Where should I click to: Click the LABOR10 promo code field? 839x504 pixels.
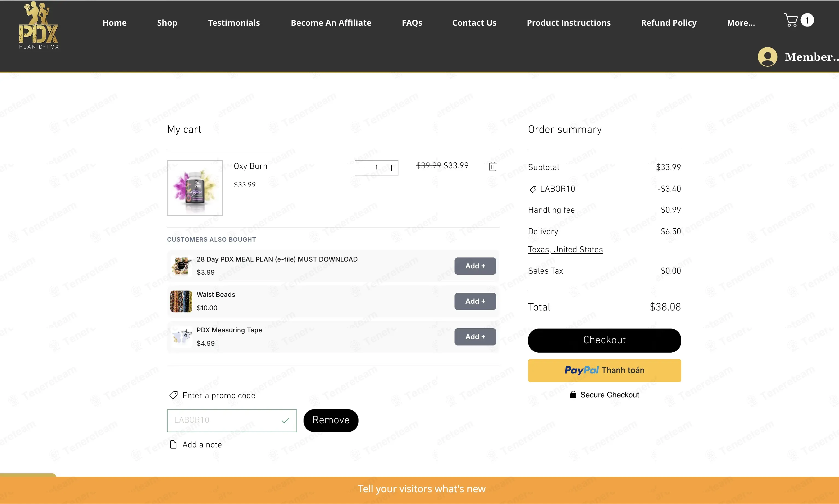point(232,420)
